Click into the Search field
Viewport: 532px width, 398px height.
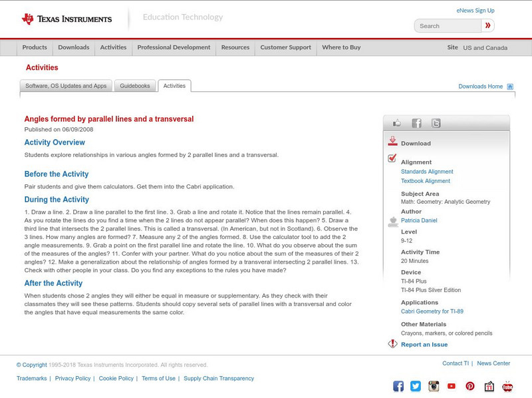(x=448, y=26)
